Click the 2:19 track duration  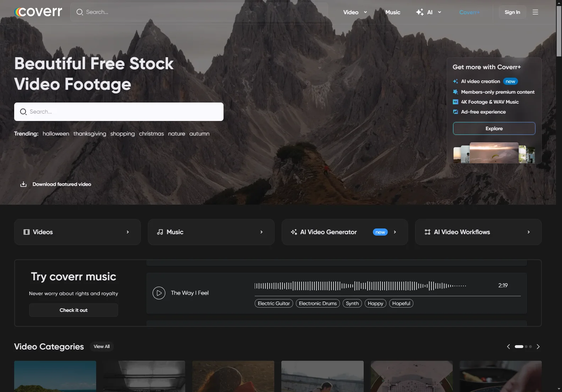[x=503, y=286]
